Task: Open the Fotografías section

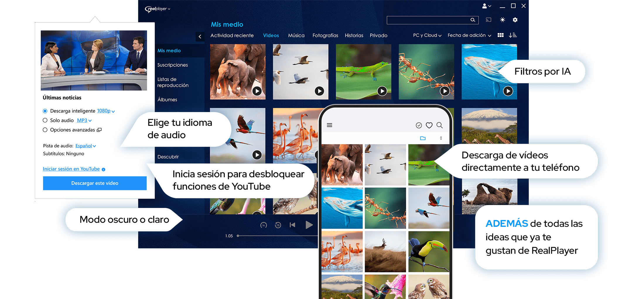Action: tap(325, 35)
